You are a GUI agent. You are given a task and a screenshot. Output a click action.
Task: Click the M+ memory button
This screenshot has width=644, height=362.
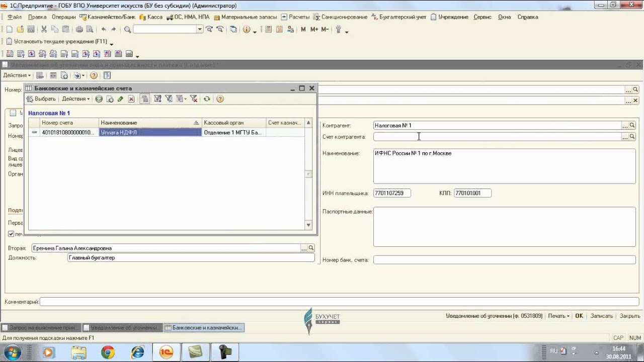(314, 29)
